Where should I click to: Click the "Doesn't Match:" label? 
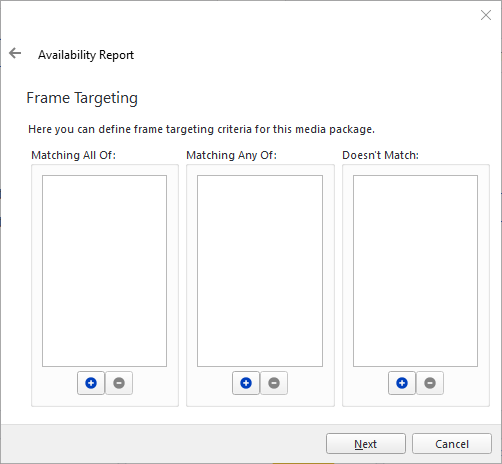[380, 155]
